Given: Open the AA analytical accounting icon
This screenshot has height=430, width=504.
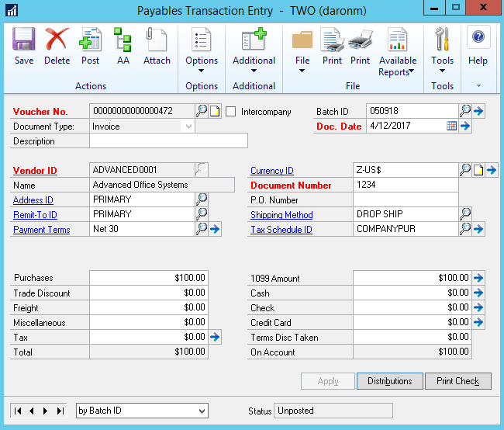Looking at the screenshot, I should 123,40.
